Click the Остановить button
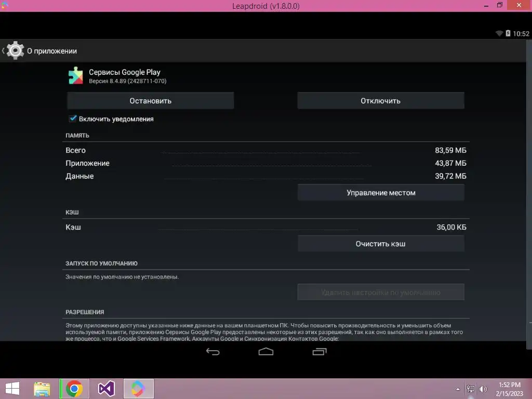This screenshot has width=532, height=399. click(x=150, y=100)
